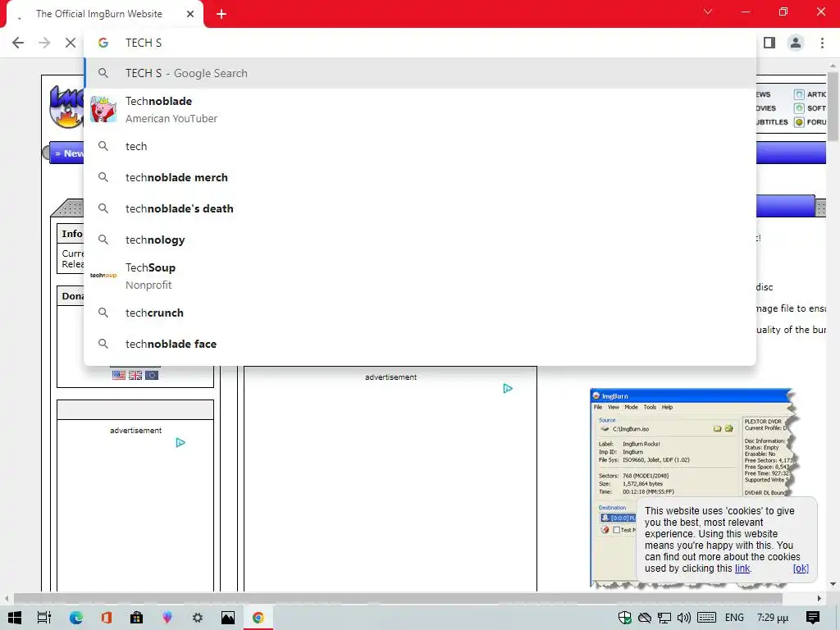
Task: Close The Official ImgBurn Website tab
Action: tap(190, 14)
